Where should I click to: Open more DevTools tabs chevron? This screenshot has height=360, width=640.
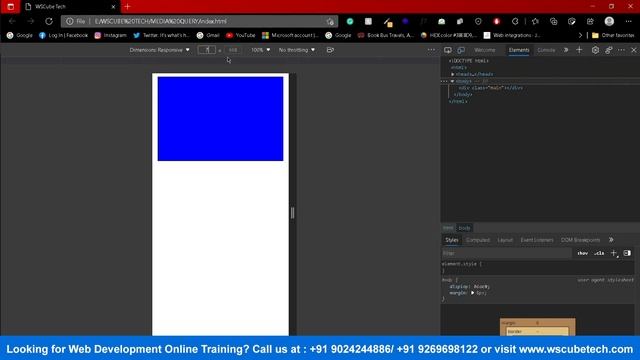pos(566,50)
